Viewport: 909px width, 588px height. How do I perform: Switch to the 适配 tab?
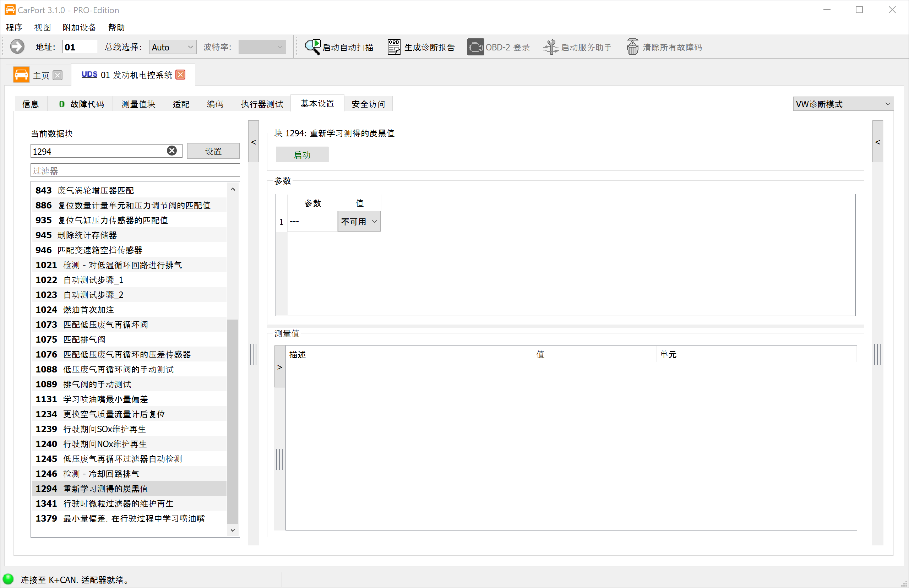pyautogui.click(x=181, y=104)
